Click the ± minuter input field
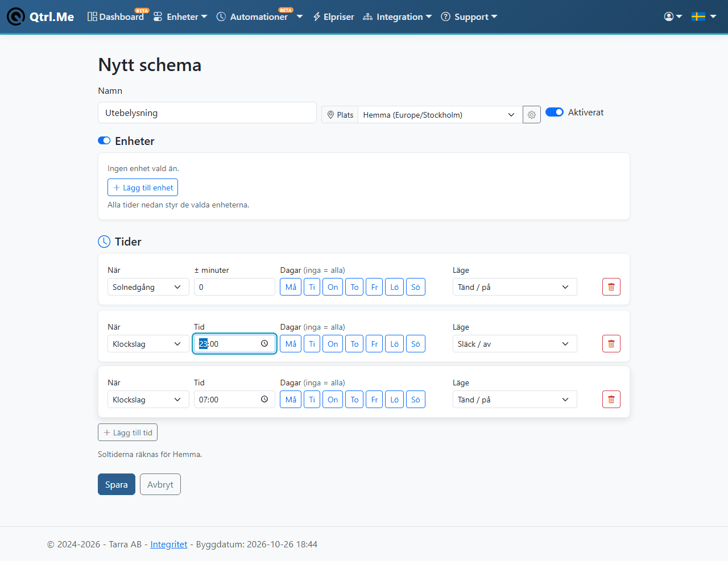The height and width of the screenshot is (561, 728). [234, 287]
